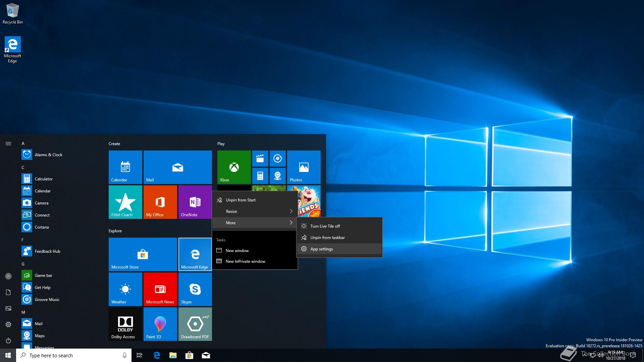Viewport: 644px width, 362px height.
Task: Open Mail entry in the app list
Action: [60, 324]
